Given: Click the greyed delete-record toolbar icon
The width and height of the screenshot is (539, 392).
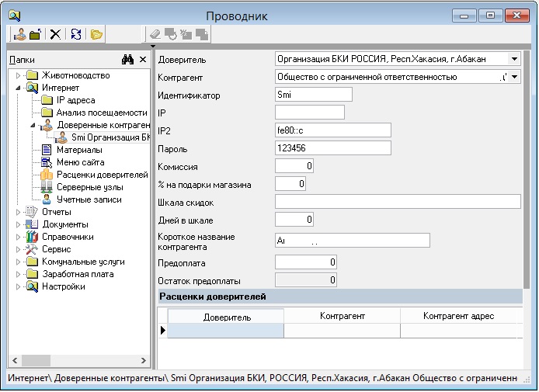Looking at the screenshot, I should pyautogui.click(x=186, y=34).
